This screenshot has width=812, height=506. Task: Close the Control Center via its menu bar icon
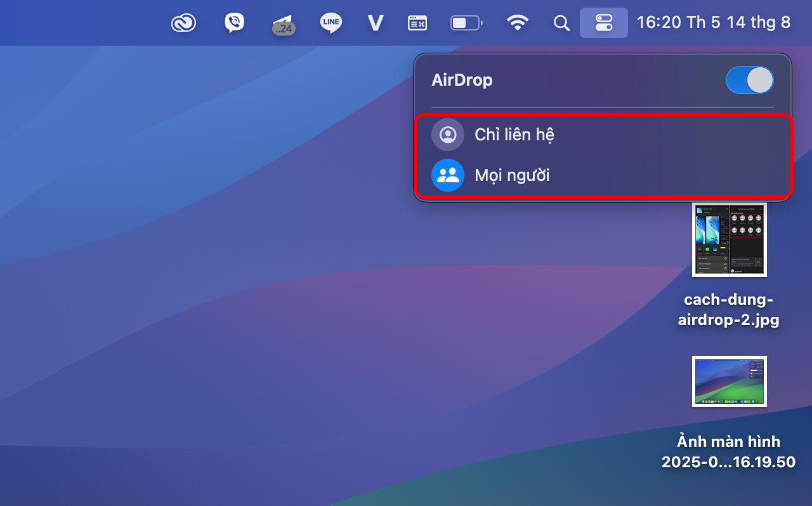pos(604,23)
